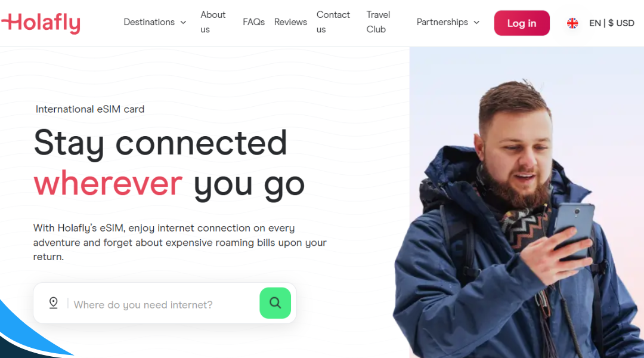Click the location pin icon in search box
The image size is (644, 358).
[54, 303]
